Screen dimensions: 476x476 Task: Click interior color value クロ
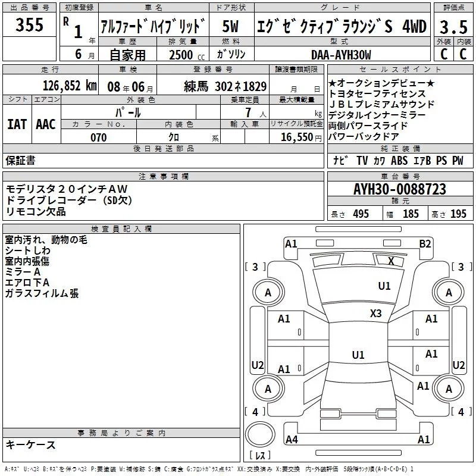(x=174, y=137)
